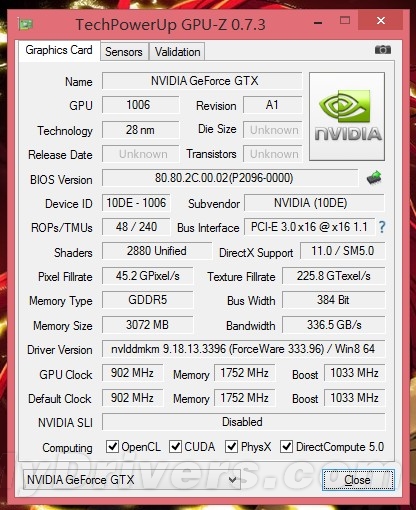Toggle the OpenCL checkbox
The width and height of the screenshot is (416, 510).
tap(112, 446)
